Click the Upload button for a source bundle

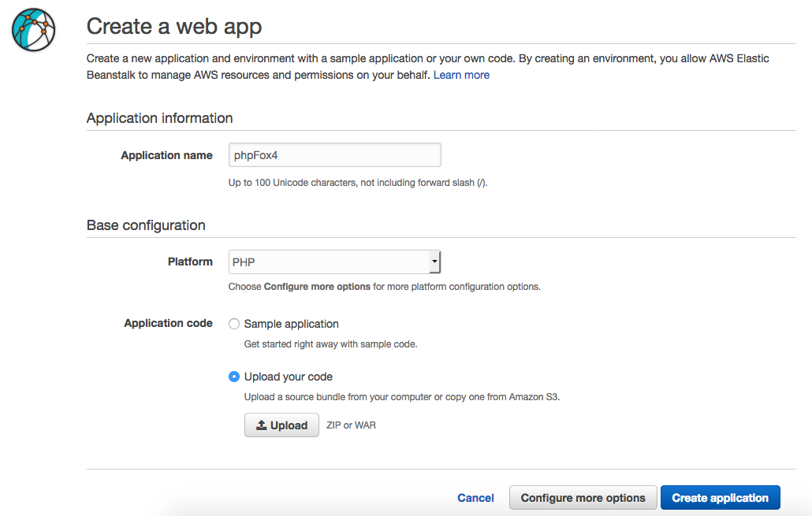click(x=281, y=425)
